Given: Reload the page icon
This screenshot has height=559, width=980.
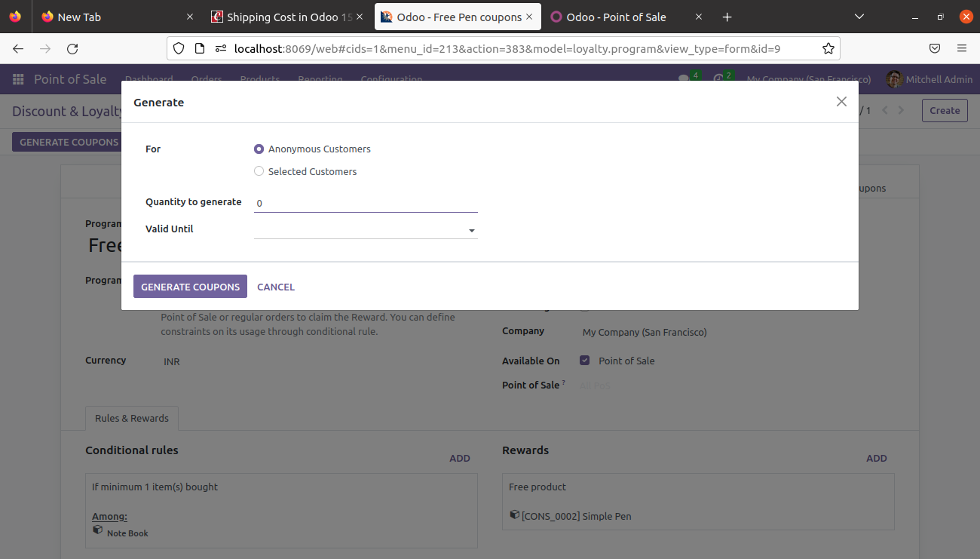Looking at the screenshot, I should (x=72, y=48).
